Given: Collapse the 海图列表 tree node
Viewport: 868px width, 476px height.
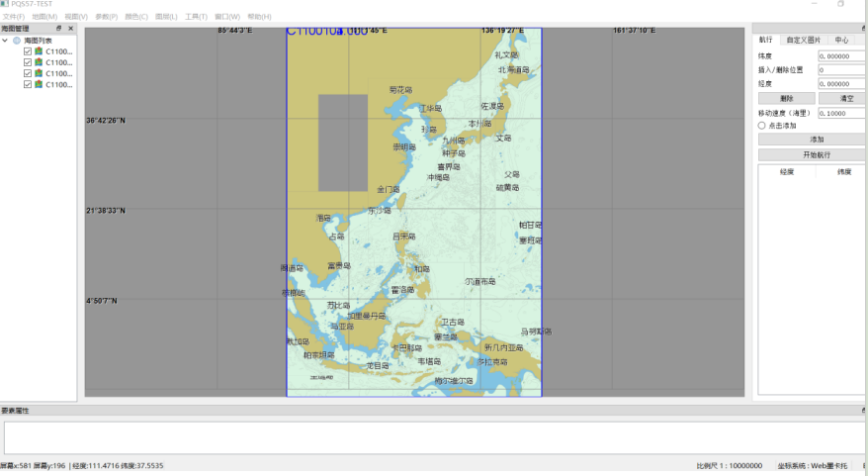Looking at the screenshot, I should pos(6,41).
